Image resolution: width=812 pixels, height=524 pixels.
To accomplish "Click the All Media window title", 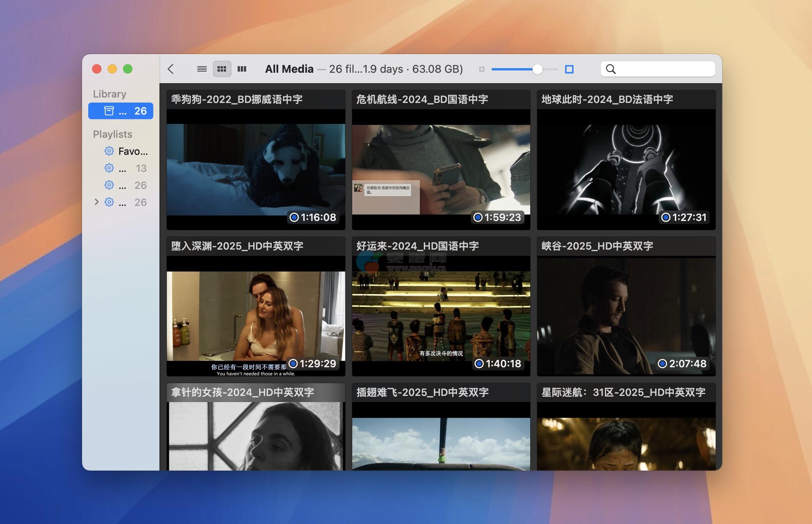I will point(289,69).
